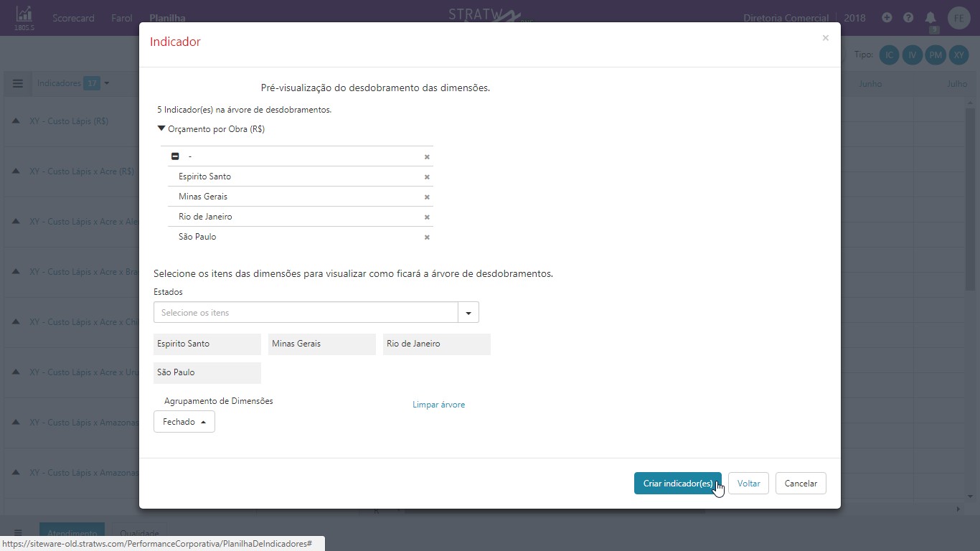Click the Junho column header

(870, 84)
